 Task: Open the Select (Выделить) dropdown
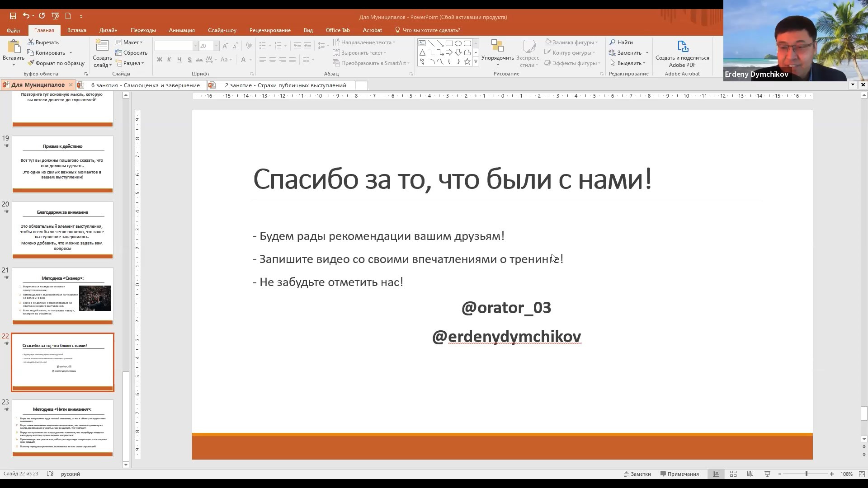628,63
